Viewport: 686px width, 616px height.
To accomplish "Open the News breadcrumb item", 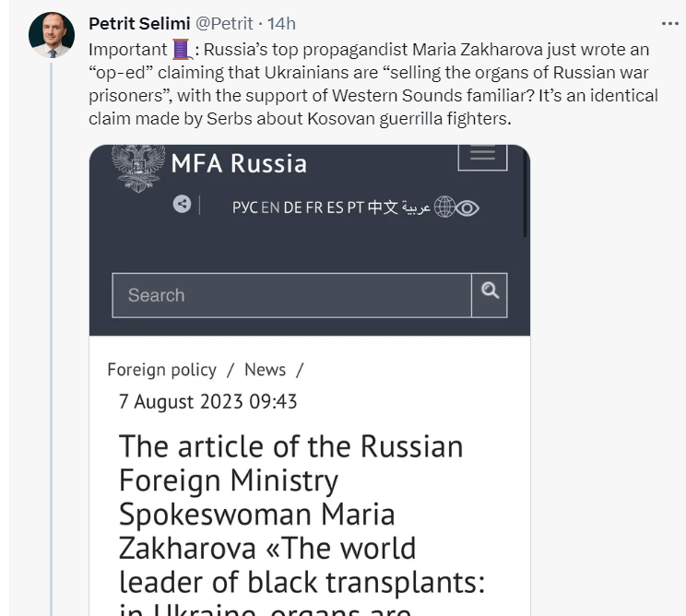I will coord(265,370).
